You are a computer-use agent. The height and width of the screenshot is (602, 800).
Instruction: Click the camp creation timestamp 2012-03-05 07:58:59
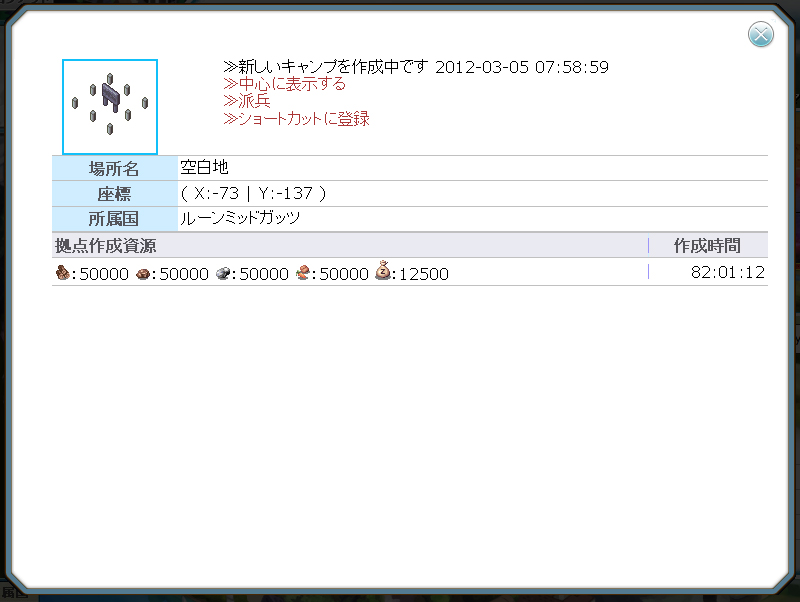522,67
